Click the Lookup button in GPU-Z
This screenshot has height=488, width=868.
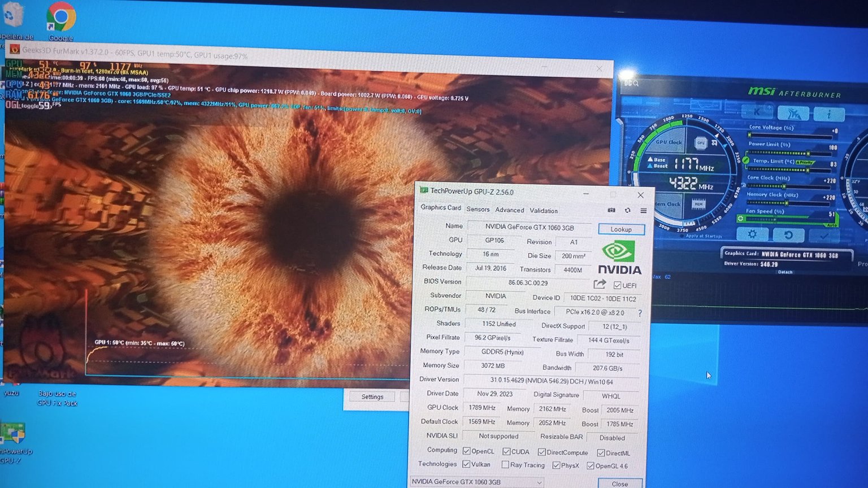(x=621, y=229)
